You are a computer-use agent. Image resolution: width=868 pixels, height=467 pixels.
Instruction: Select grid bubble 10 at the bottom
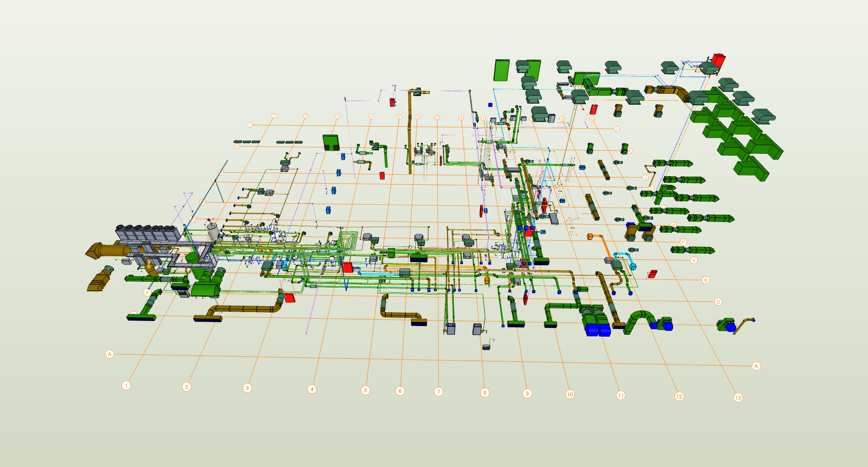[x=570, y=394]
